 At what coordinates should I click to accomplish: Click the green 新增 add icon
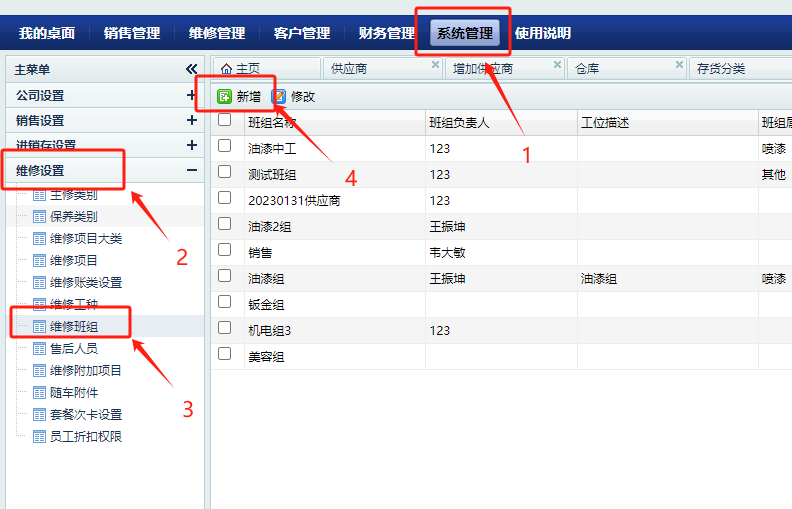pyautogui.click(x=225, y=97)
